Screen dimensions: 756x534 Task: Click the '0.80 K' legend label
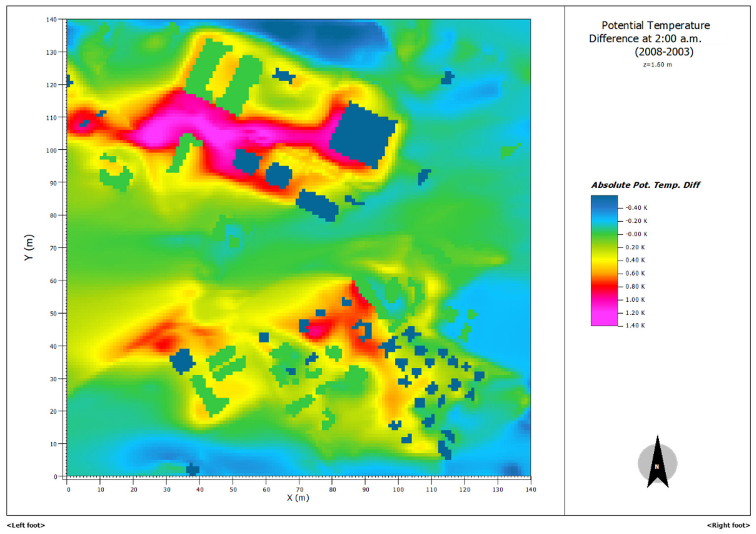tap(635, 287)
